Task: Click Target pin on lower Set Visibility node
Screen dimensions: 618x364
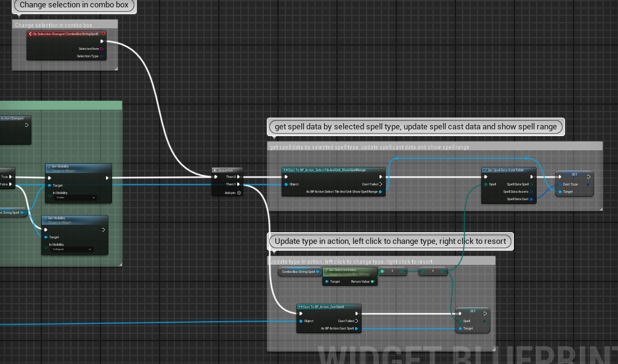Action: 46,237
